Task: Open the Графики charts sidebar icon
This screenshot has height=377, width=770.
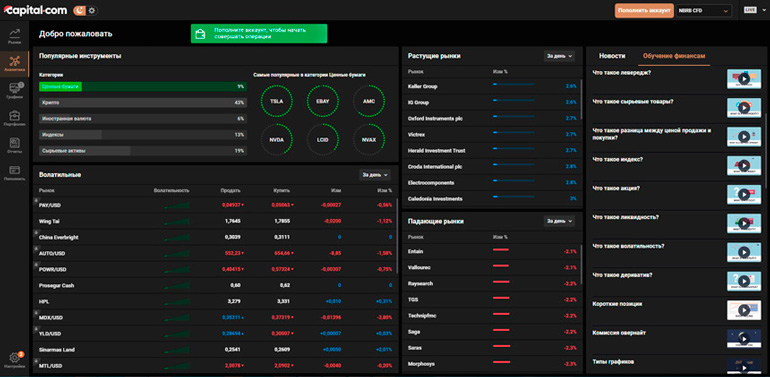Action: click(x=14, y=91)
